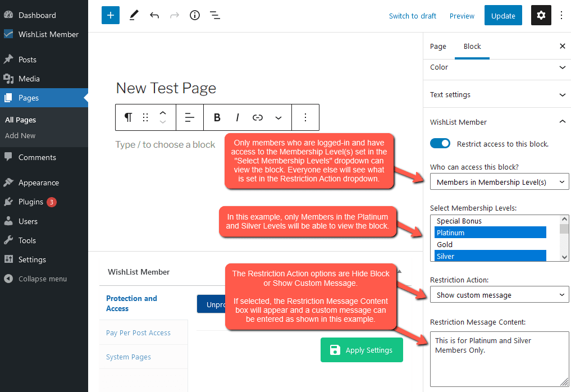Open the Restriction Action dropdown
The height and width of the screenshot is (392, 571).
tap(499, 295)
